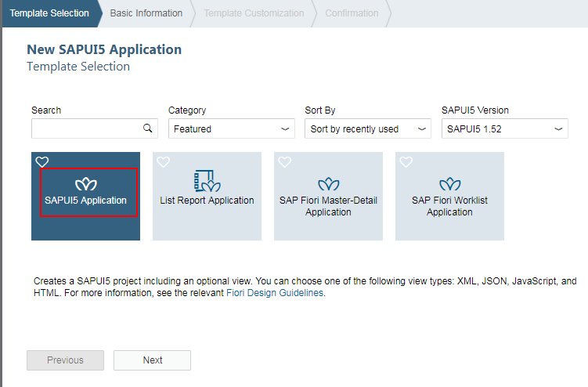This screenshot has height=387, width=588.
Task: Click the Next button
Action: point(153,360)
